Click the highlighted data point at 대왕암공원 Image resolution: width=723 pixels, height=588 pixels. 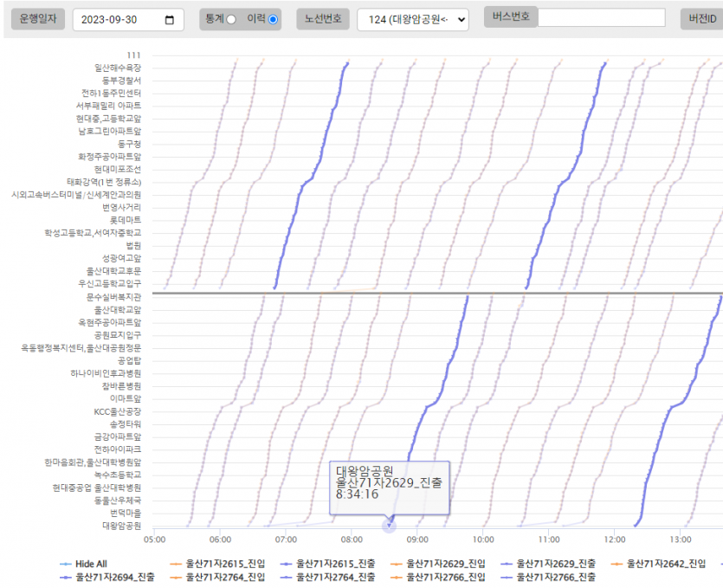(389, 525)
